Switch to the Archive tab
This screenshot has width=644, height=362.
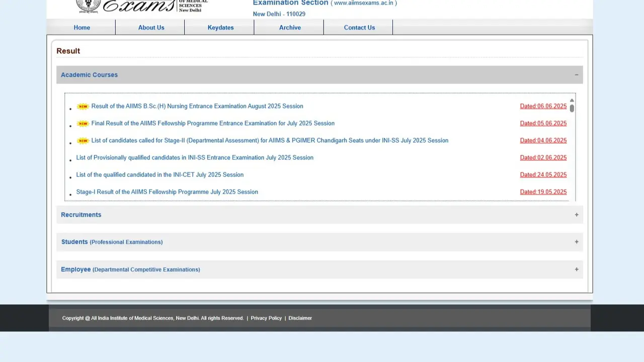pyautogui.click(x=290, y=28)
